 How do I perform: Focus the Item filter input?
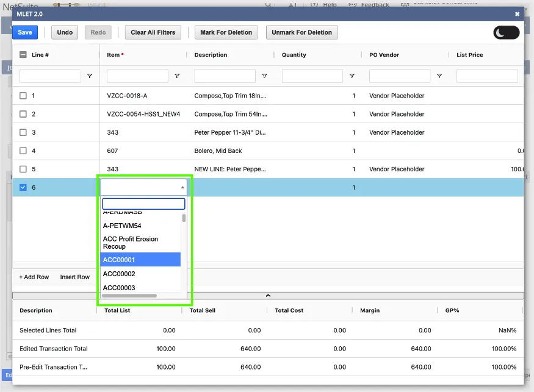(x=137, y=76)
